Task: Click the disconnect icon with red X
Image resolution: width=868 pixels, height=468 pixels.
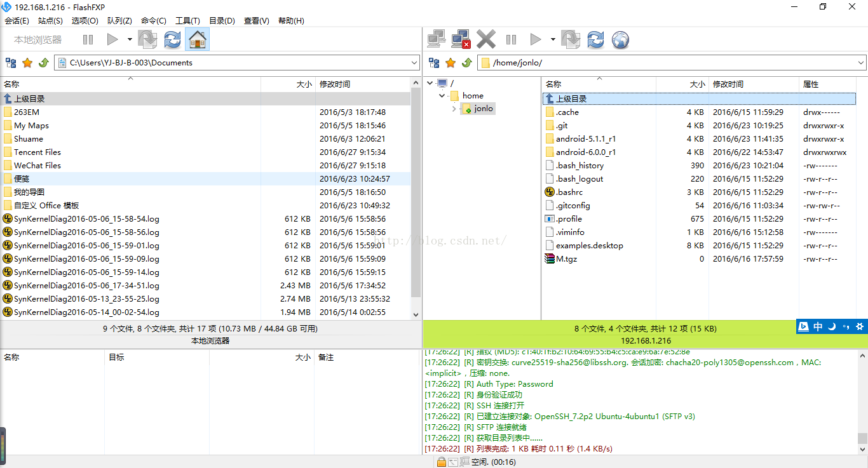Action: pyautogui.click(x=461, y=40)
